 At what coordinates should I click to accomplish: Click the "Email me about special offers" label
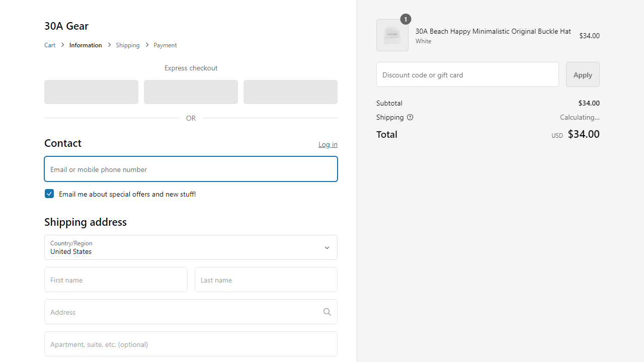coord(127,194)
